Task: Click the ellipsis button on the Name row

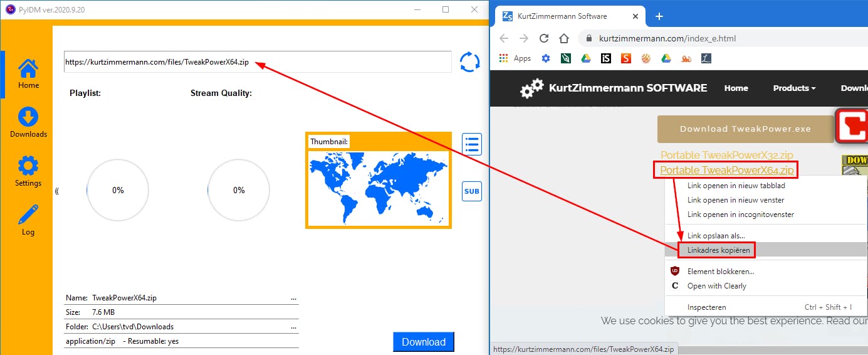Action: pyautogui.click(x=293, y=299)
